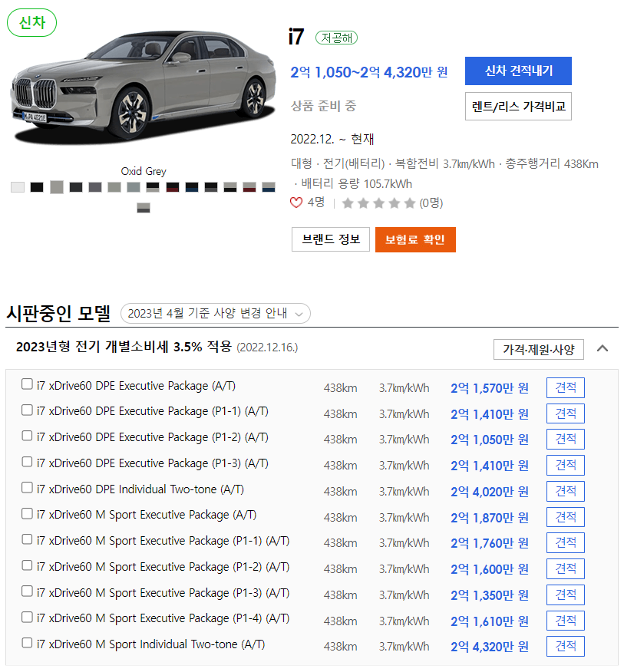Open 렌트/리스 가격비교
The height and width of the screenshot is (672, 624).
click(x=518, y=107)
